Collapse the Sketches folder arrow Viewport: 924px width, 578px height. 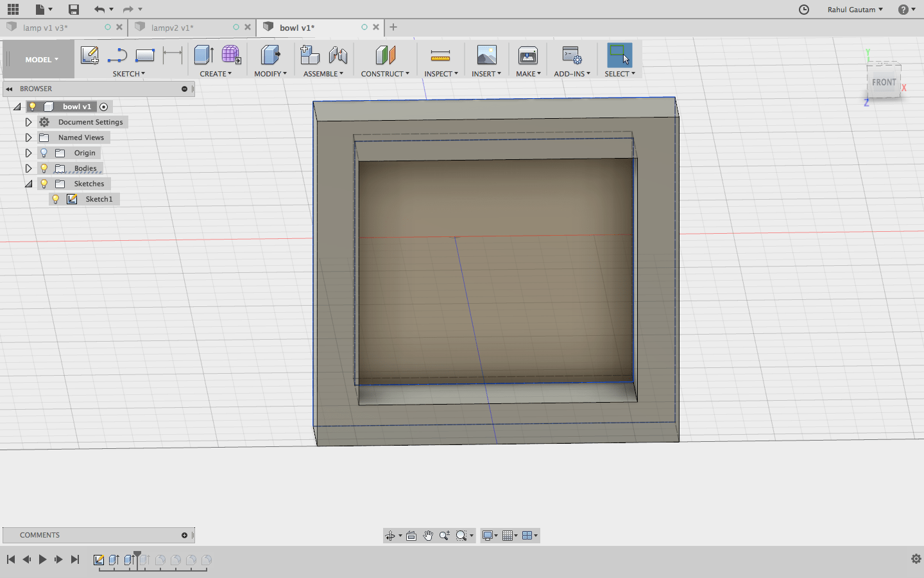(28, 184)
